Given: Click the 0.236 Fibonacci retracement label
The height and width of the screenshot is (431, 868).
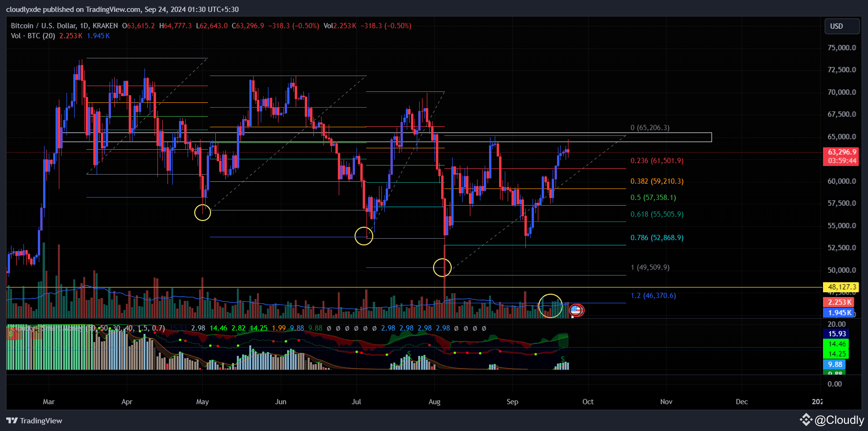Looking at the screenshot, I should (656, 161).
